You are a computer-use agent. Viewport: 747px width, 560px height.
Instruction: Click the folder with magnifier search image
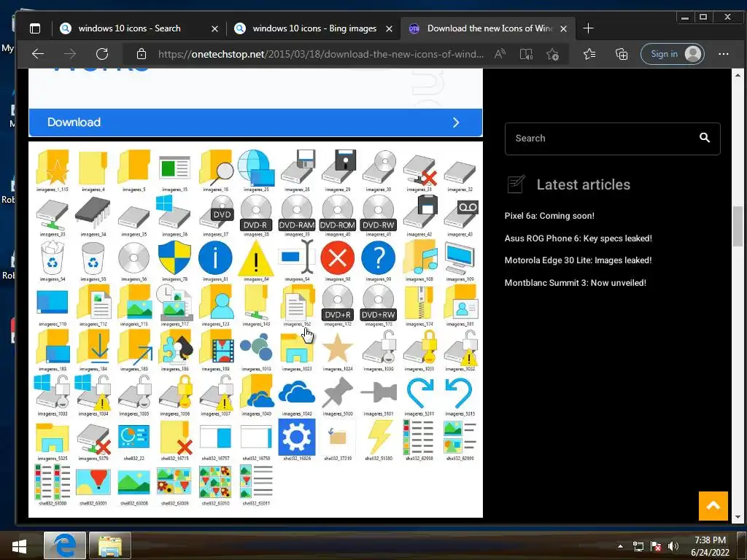pyautogui.click(x=216, y=168)
